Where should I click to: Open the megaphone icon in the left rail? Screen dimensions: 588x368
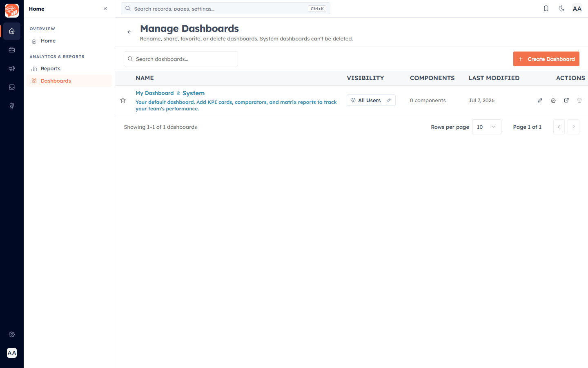tap(12, 69)
